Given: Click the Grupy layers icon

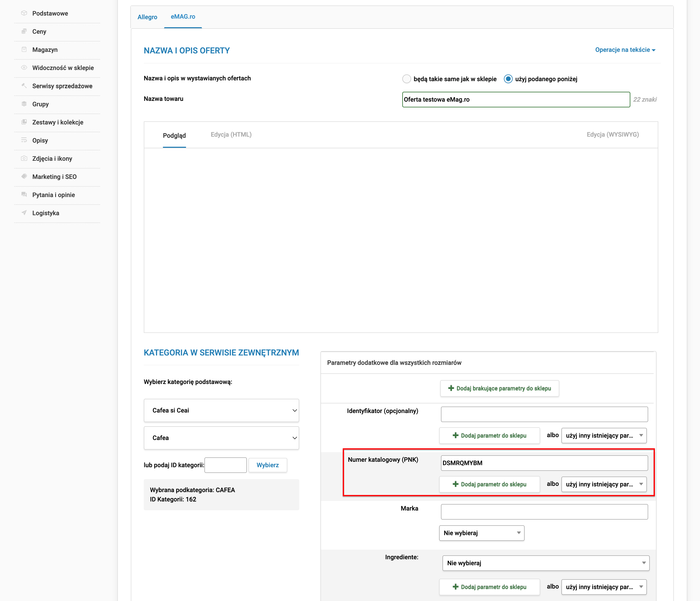Looking at the screenshot, I should pos(24,104).
